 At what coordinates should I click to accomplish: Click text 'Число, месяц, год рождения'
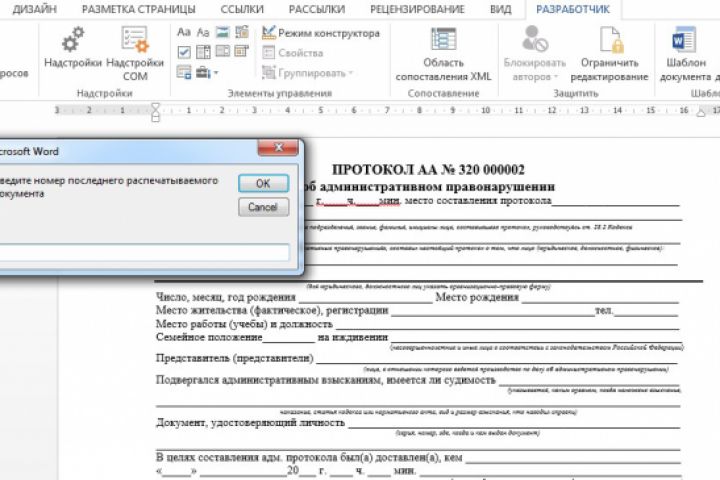(225, 297)
